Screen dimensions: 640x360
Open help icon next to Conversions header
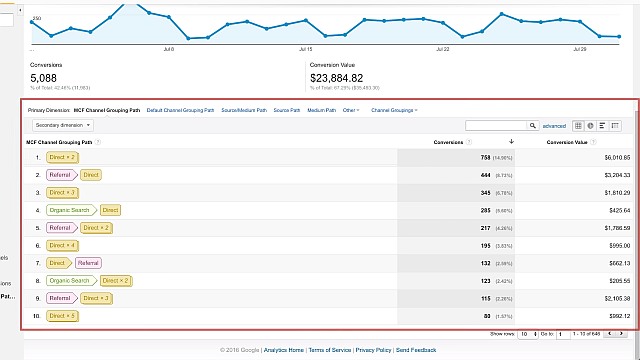(x=469, y=142)
